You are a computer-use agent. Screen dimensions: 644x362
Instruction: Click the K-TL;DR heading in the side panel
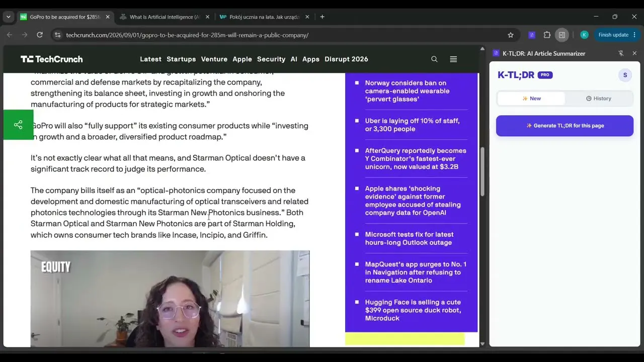click(516, 75)
